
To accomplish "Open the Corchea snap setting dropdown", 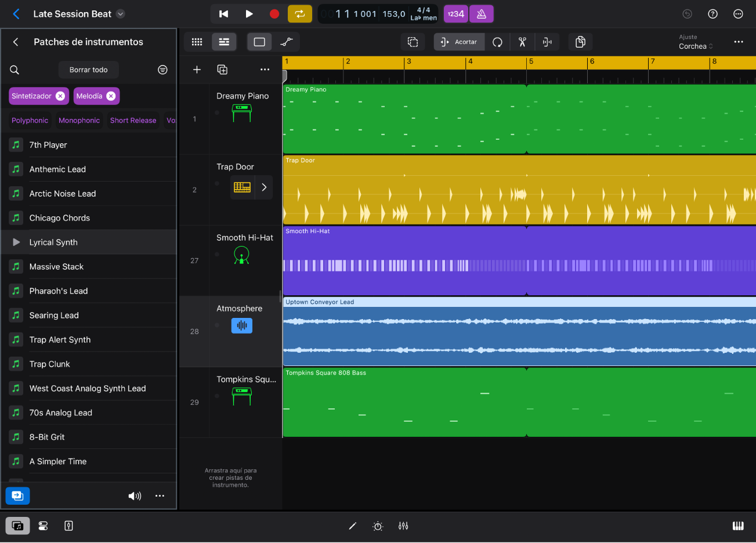I will tap(696, 46).
